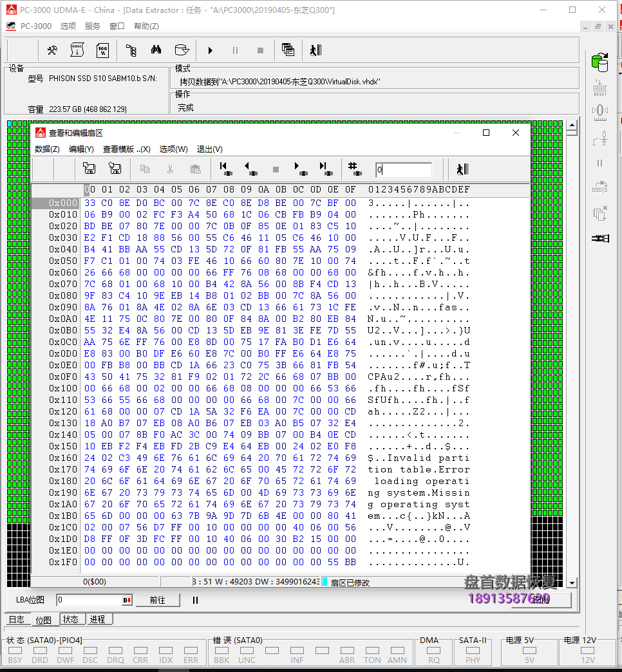Image resolution: width=622 pixels, height=672 pixels.
Task: Click the second save disk icon in sector editor
Action: 115,169
